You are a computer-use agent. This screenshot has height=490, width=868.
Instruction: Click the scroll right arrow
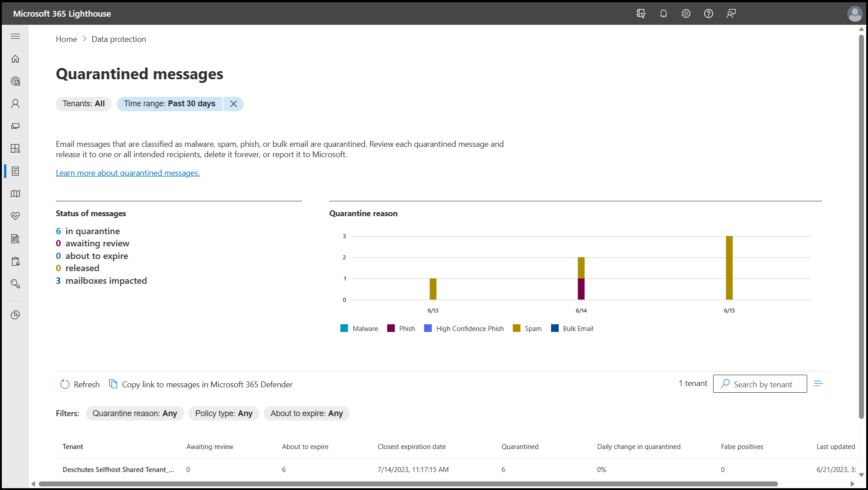(852, 484)
